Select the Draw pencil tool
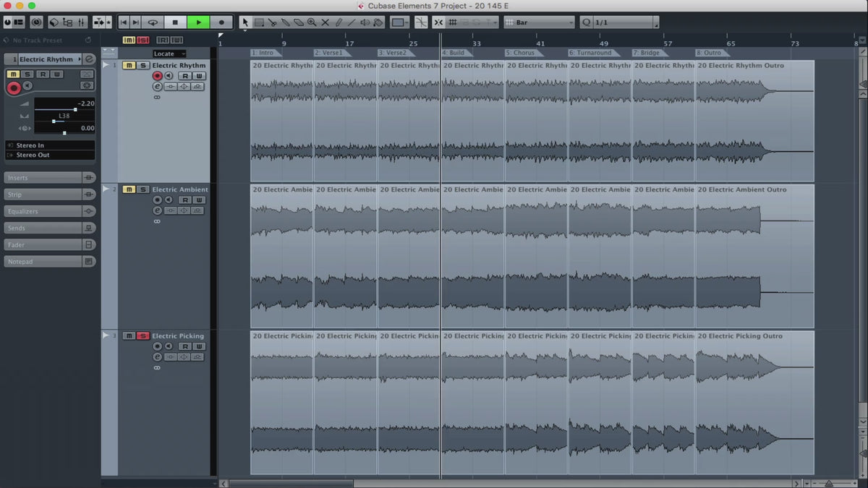The width and height of the screenshot is (868, 488). 339,22
